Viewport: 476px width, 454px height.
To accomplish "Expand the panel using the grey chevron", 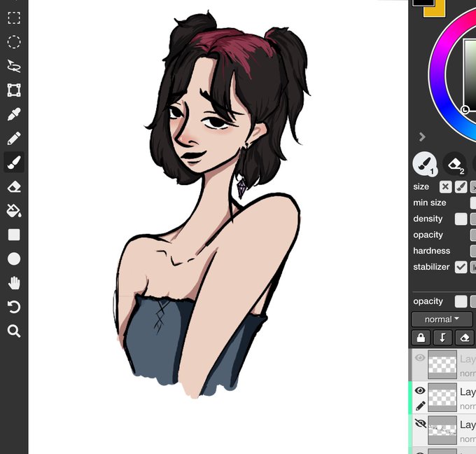I will pos(422,137).
